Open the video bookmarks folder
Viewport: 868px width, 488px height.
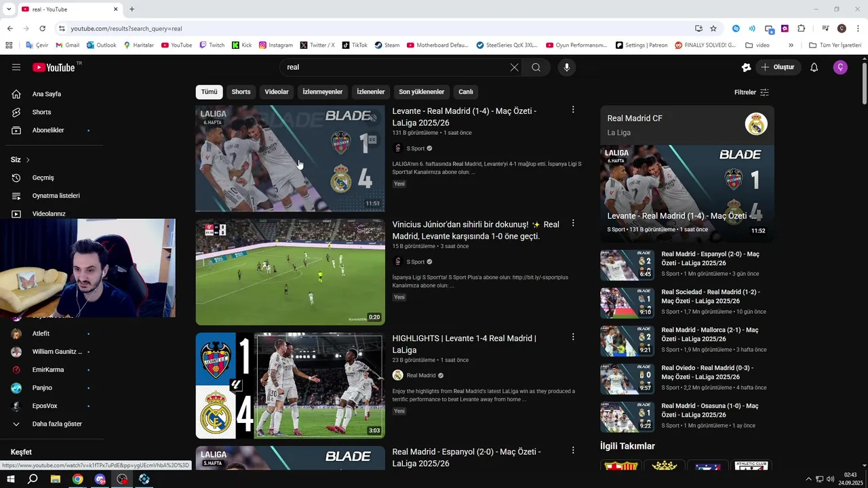[757, 45]
